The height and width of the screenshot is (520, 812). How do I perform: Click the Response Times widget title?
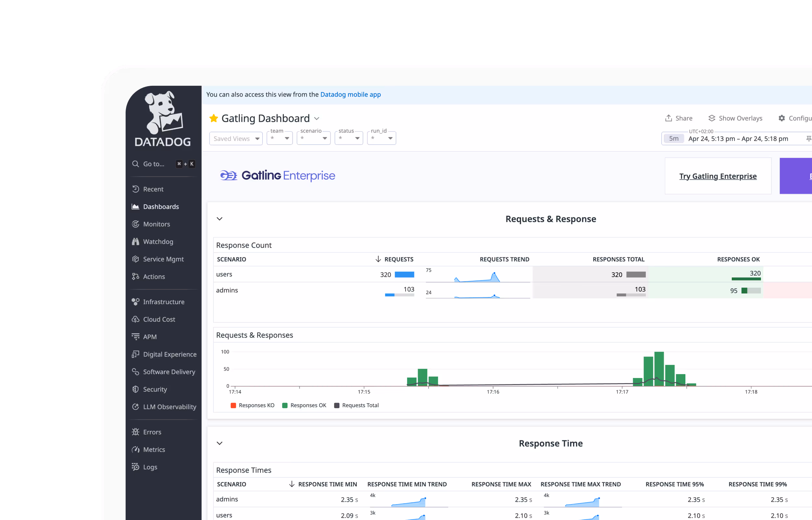click(x=244, y=470)
